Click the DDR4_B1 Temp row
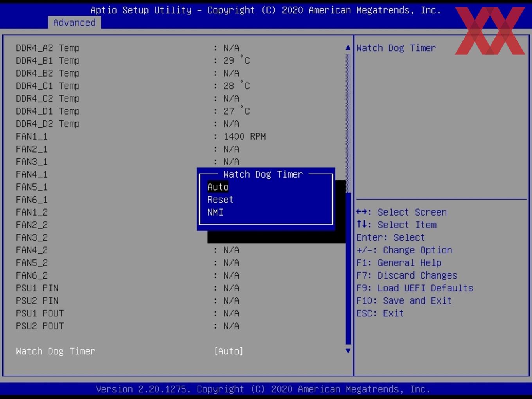 (x=133, y=61)
